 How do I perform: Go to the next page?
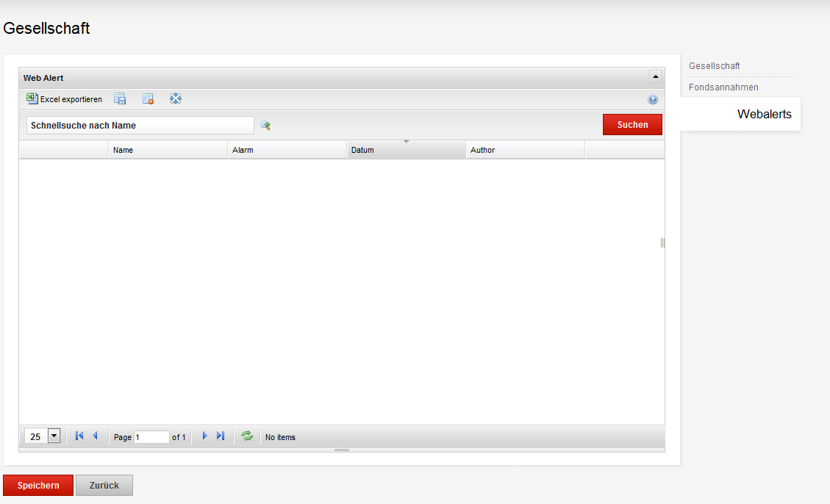click(x=205, y=436)
